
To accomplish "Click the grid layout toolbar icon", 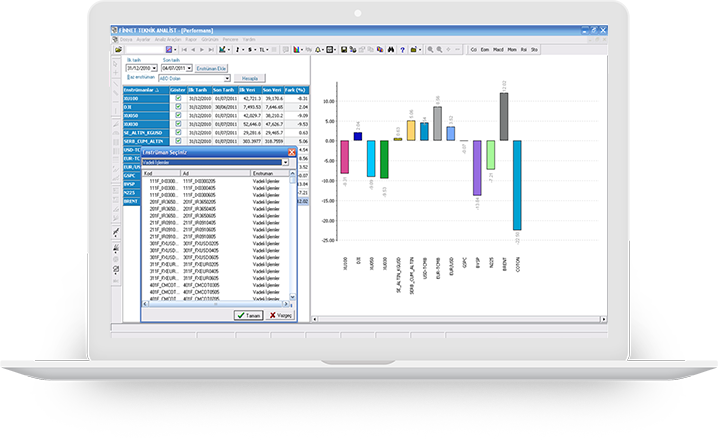I will [329, 49].
